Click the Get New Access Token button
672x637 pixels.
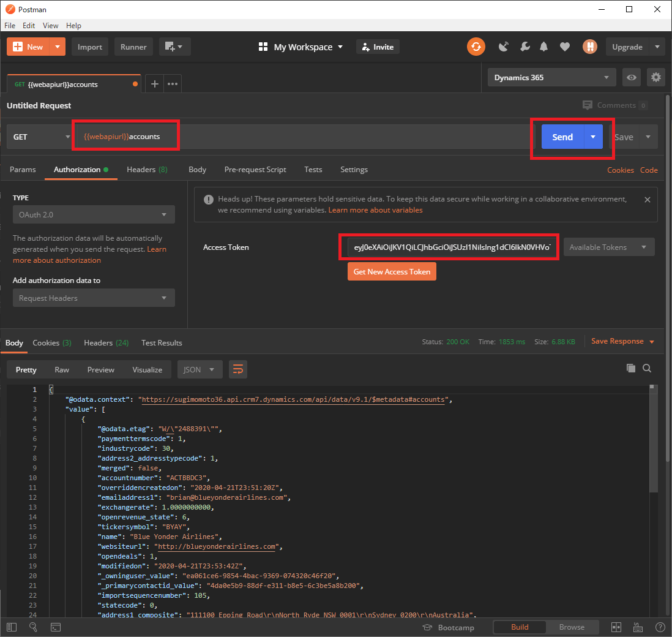pyautogui.click(x=392, y=272)
